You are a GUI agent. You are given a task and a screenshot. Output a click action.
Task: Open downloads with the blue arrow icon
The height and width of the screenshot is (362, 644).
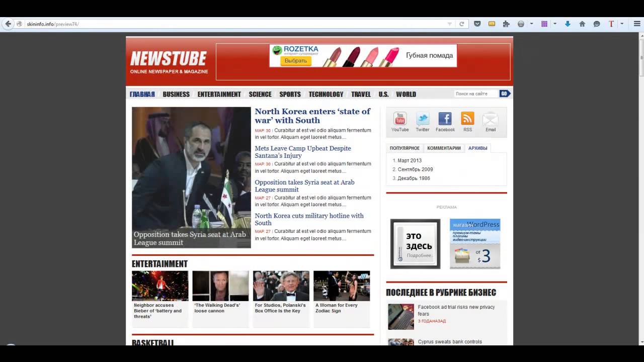(x=568, y=24)
